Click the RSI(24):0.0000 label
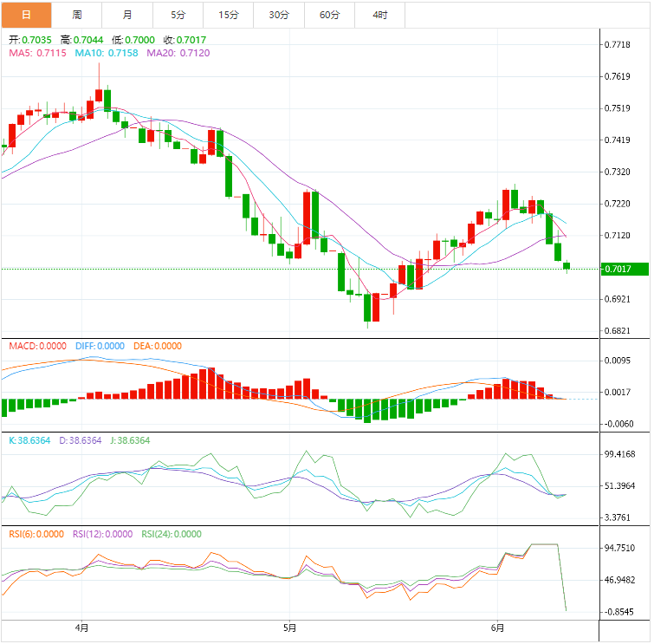Screen dimensions: 654x644 171,534
